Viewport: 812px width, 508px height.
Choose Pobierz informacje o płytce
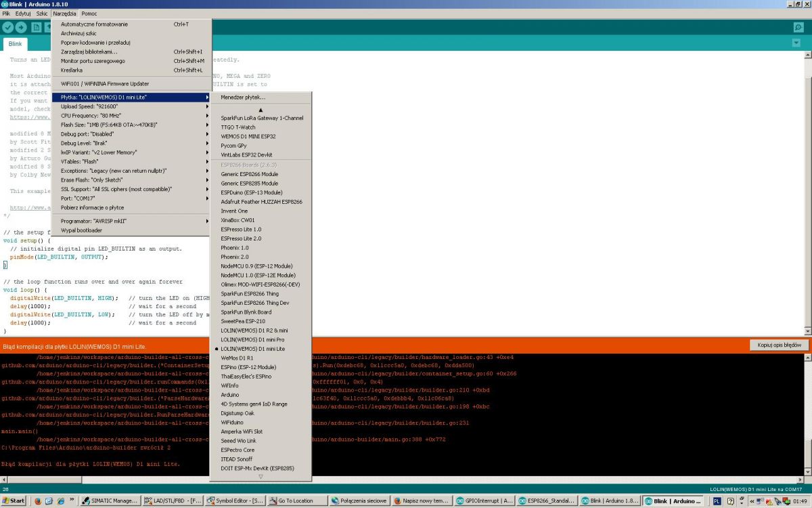point(132,208)
